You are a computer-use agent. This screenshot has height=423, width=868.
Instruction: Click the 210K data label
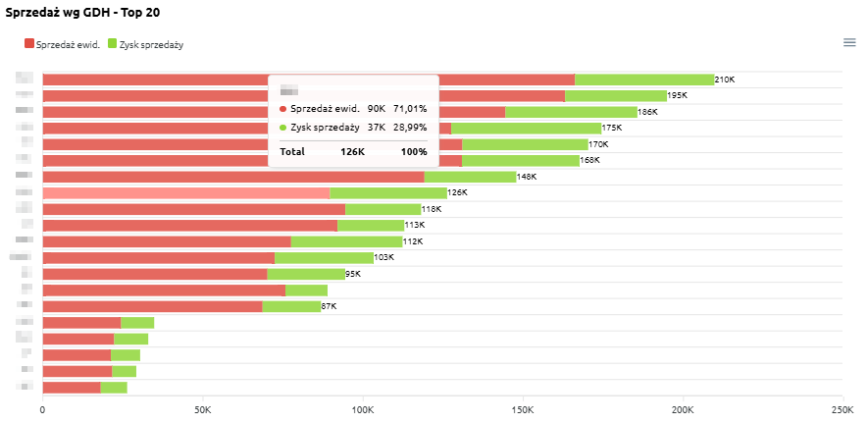pos(725,79)
